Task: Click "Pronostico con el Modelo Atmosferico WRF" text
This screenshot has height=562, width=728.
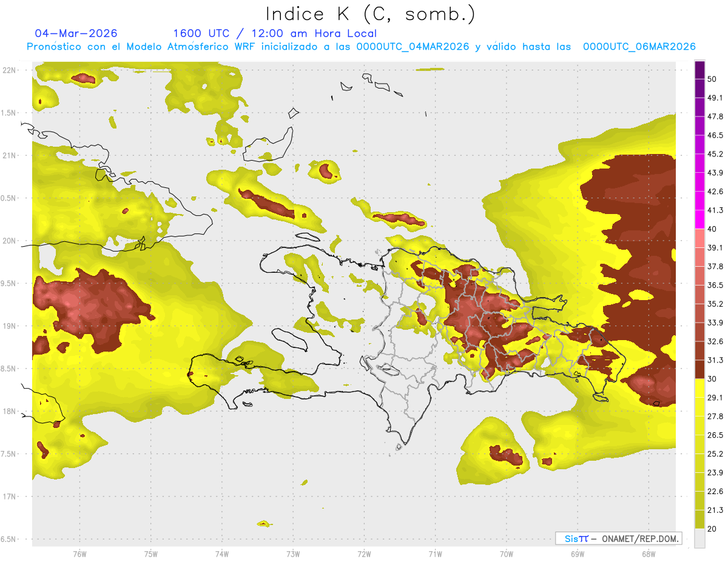Action: coord(143,47)
